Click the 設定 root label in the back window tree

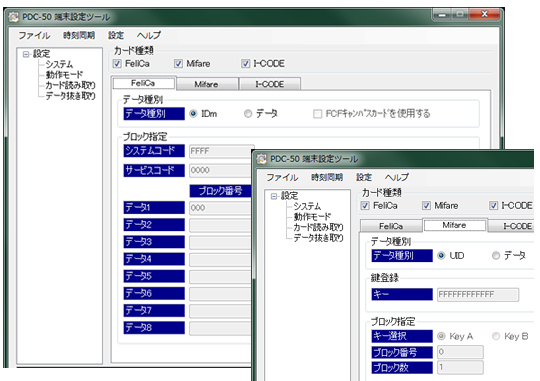pyautogui.click(x=42, y=54)
